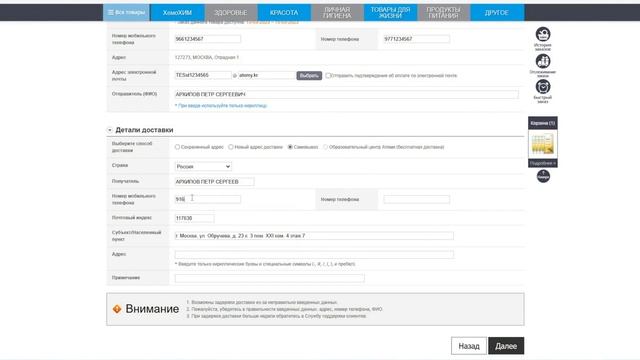Open the cart product thumbnail
640x360 pixels.
542,144
